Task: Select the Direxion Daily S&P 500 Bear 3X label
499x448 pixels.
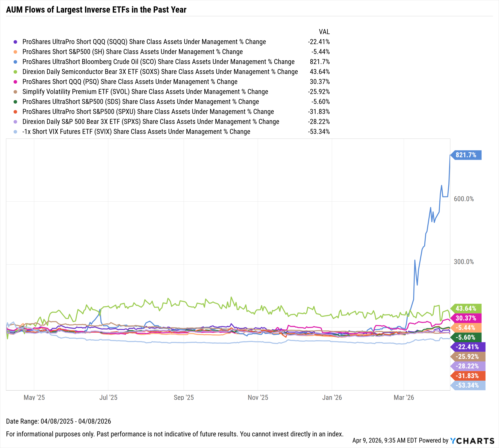Action: pyautogui.click(x=151, y=122)
